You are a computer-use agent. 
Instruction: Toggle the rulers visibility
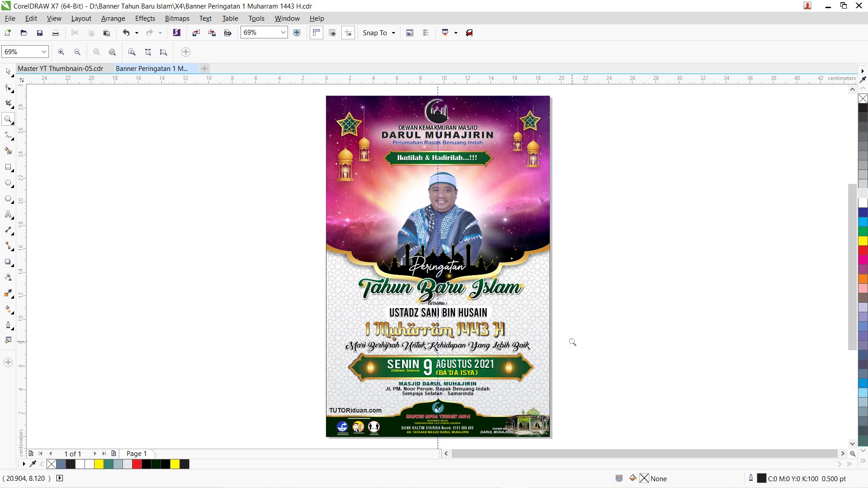tap(316, 33)
